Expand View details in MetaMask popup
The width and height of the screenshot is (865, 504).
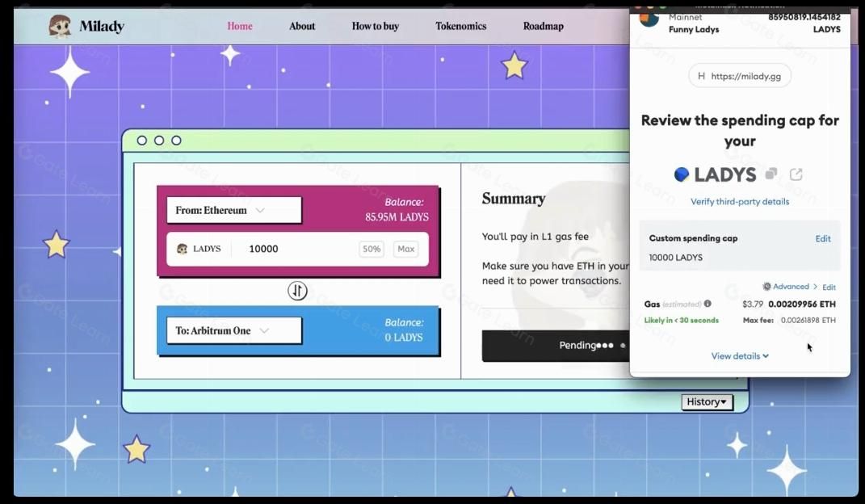[740, 356]
